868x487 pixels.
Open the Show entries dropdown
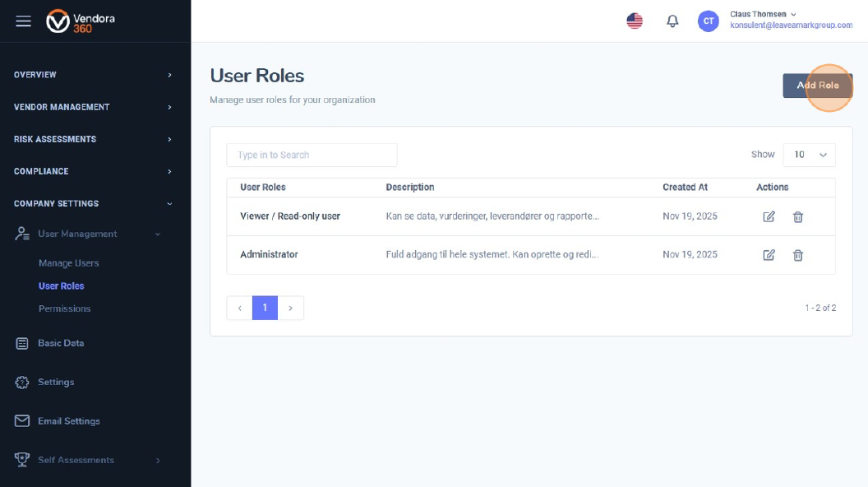(809, 155)
